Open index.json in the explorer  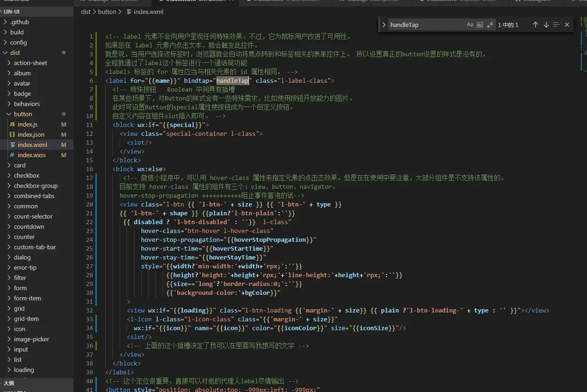37,134
